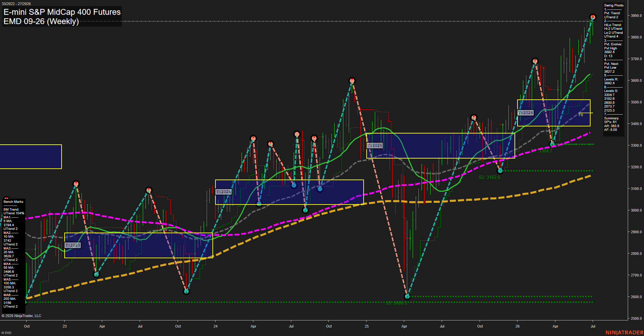Viewport: 644px width, 336px height.
Task: Select the 25 year label on time axis
Action: click(x=367, y=326)
